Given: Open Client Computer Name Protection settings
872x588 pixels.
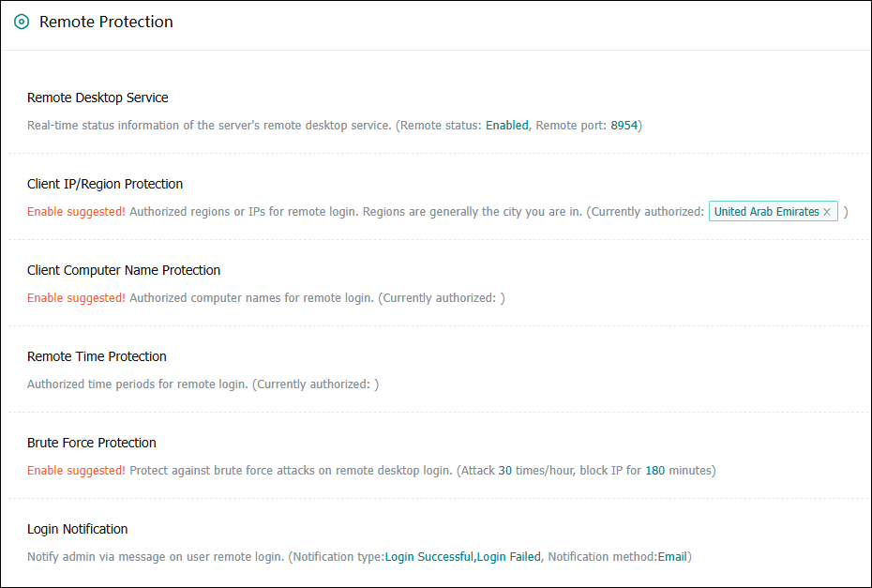Looking at the screenshot, I should 124,270.
